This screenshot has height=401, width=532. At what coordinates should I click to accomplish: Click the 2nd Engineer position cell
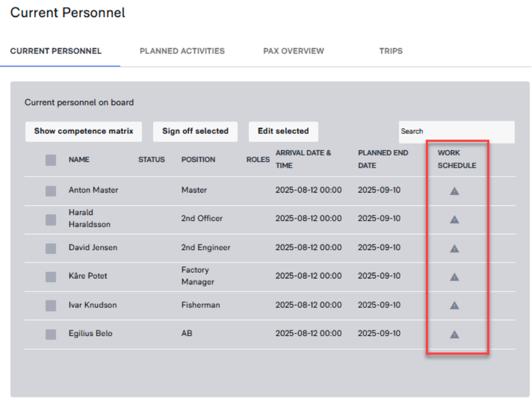click(x=206, y=248)
